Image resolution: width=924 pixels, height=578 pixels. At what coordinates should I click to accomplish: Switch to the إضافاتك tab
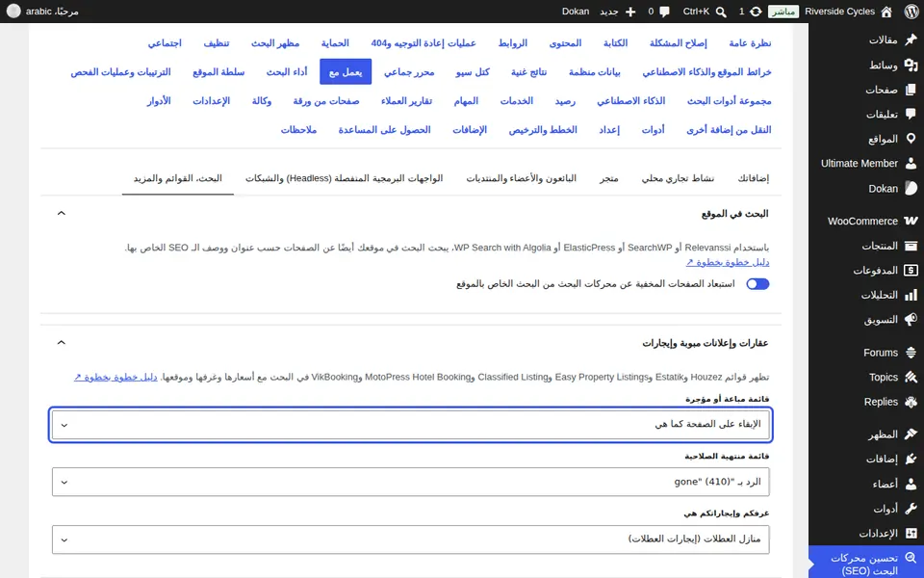(x=753, y=178)
